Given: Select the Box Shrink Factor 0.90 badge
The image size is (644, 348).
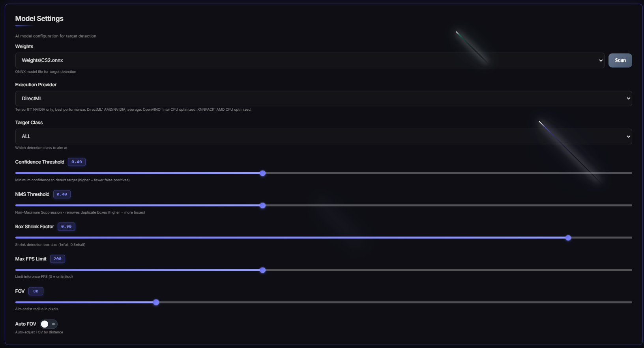Looking at the screenshot, I should pos(66,227).
